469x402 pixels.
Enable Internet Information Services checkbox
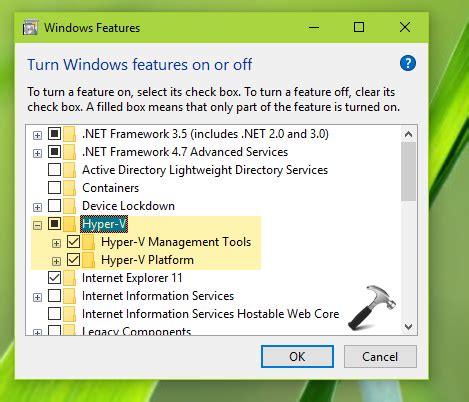point(54,296)
